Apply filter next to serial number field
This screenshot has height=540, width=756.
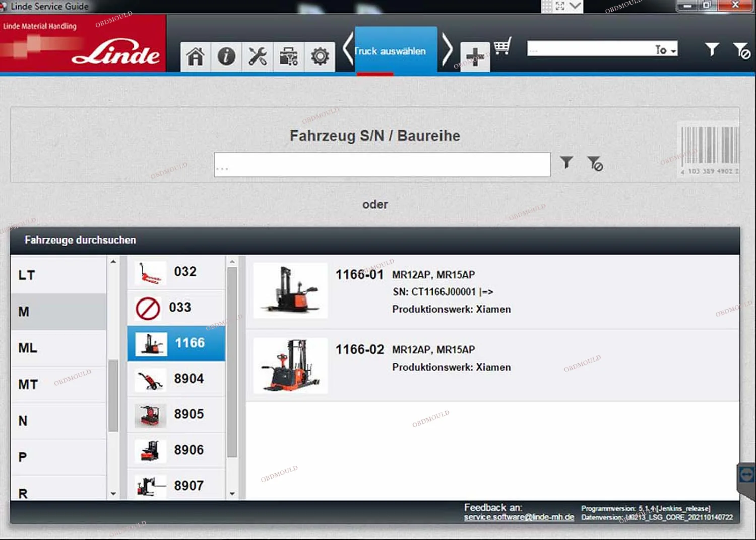coord(566,162)
